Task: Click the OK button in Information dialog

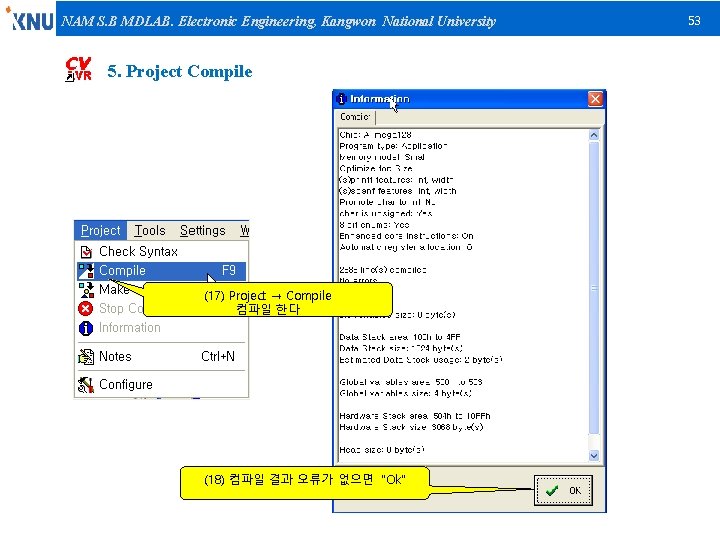Action: (x=563, y=490)
